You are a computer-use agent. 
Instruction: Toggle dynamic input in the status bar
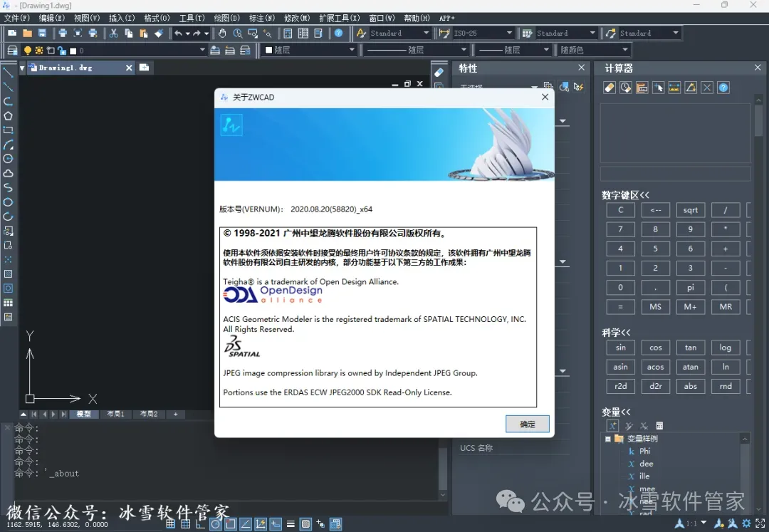coord(276,523)
